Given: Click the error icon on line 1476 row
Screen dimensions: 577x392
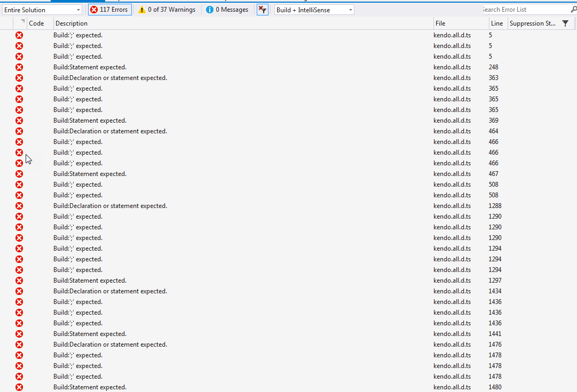Looking at the screenshot, I should tap(19, 345).
